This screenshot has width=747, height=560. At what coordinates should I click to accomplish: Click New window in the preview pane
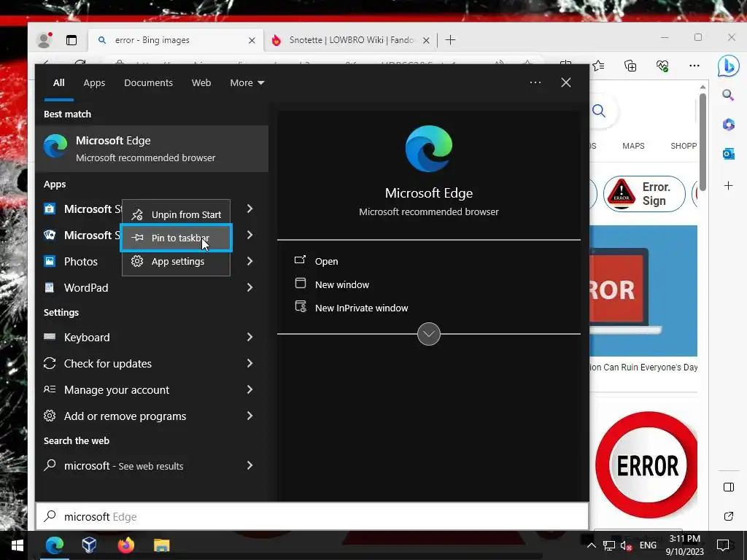(332, 284)
